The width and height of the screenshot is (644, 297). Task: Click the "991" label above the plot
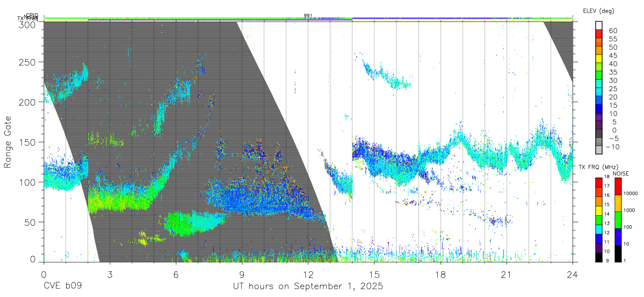pyautogui.click(x=308, y=16)
